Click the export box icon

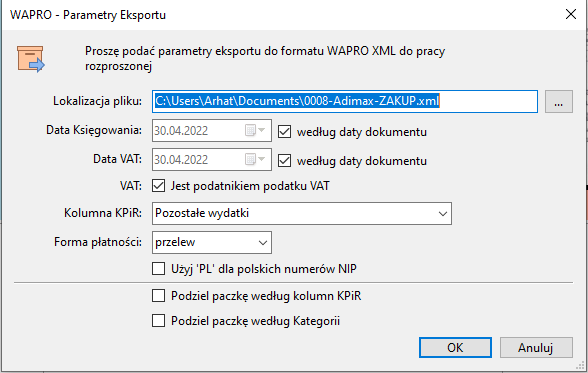(31, 59)
